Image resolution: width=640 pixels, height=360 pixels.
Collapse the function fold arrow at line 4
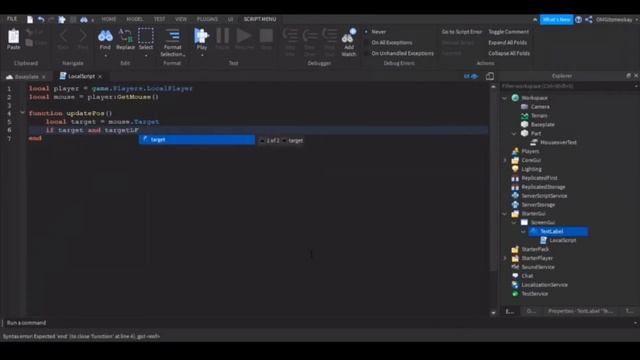click(22, 113)
